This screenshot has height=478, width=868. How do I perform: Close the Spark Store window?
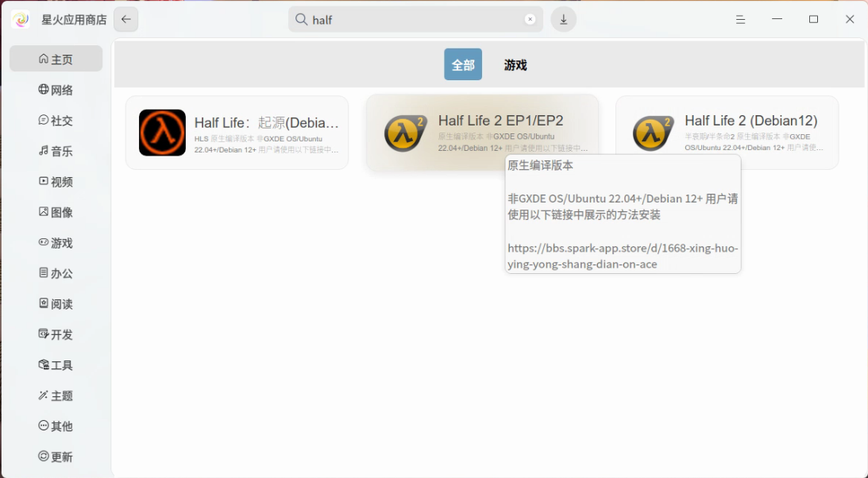(850, 19)
